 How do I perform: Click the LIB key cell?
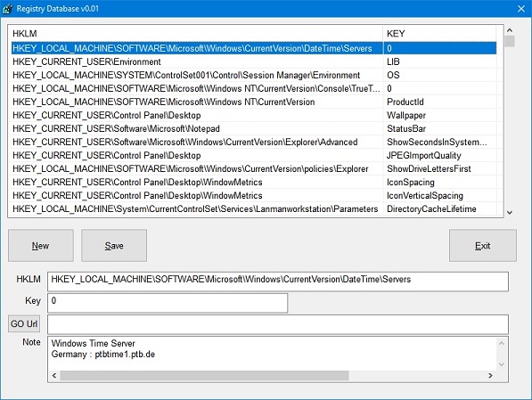(439, 61)
